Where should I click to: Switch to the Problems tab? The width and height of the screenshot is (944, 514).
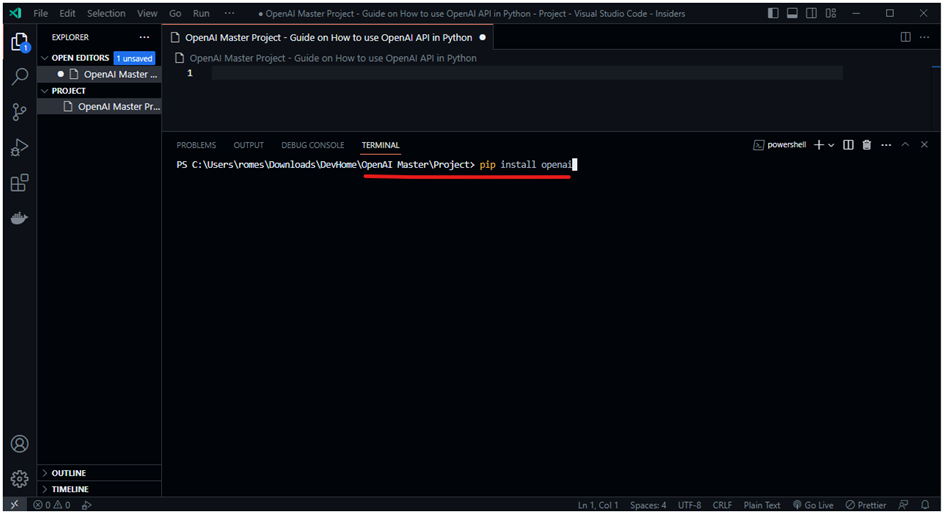[x=196, y=145]
